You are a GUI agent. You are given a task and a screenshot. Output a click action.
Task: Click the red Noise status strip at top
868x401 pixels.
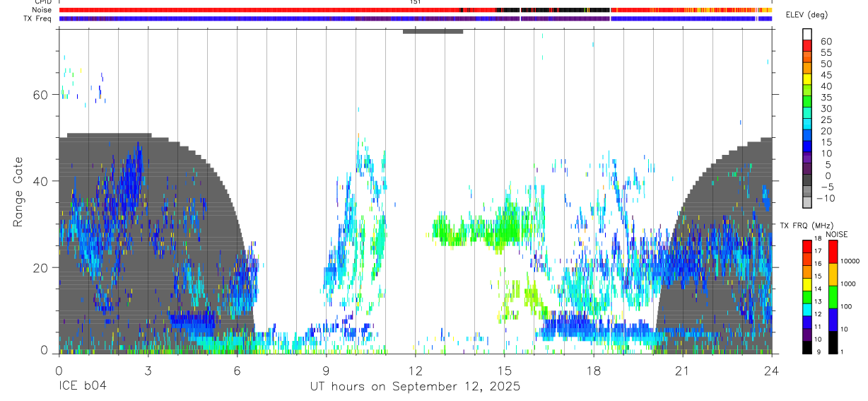coord(415,10)
